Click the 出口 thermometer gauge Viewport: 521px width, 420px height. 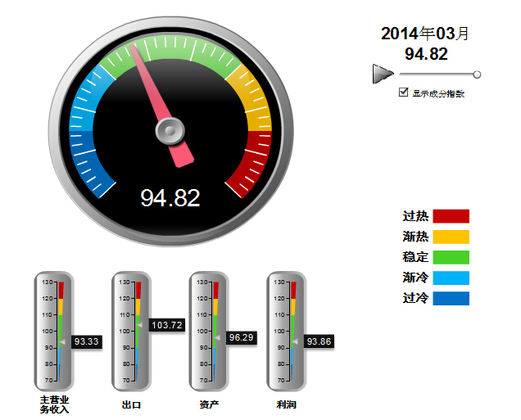click(132, 331)
